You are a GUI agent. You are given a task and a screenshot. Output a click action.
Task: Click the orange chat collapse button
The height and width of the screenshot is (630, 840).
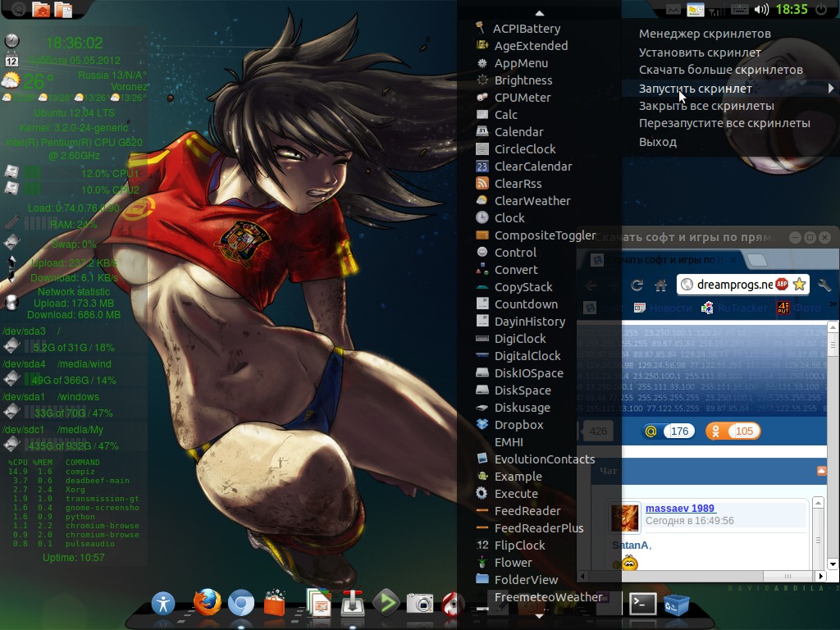[x=821, y=471]
